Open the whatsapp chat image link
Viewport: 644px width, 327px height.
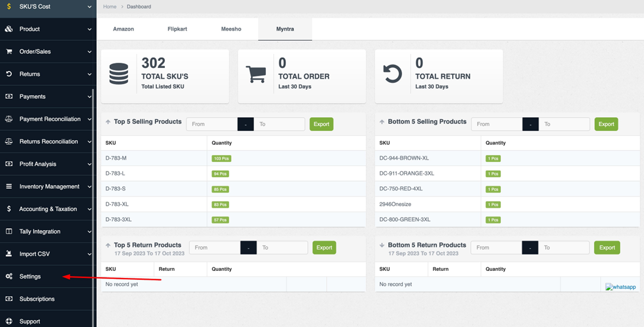620,287
